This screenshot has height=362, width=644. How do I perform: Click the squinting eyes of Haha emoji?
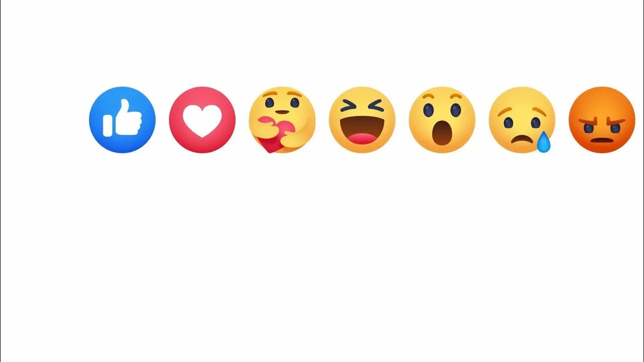tap(362, 106)
